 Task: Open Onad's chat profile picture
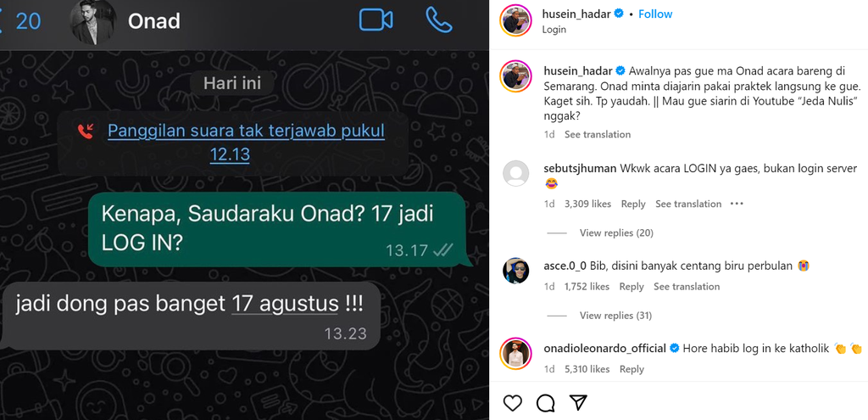[x=93, y=21]
